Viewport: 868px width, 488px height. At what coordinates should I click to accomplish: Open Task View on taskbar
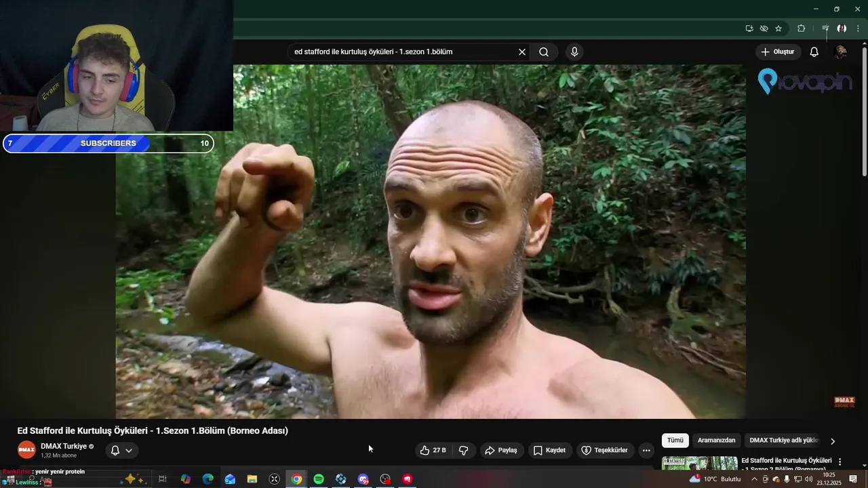[163, 479]
